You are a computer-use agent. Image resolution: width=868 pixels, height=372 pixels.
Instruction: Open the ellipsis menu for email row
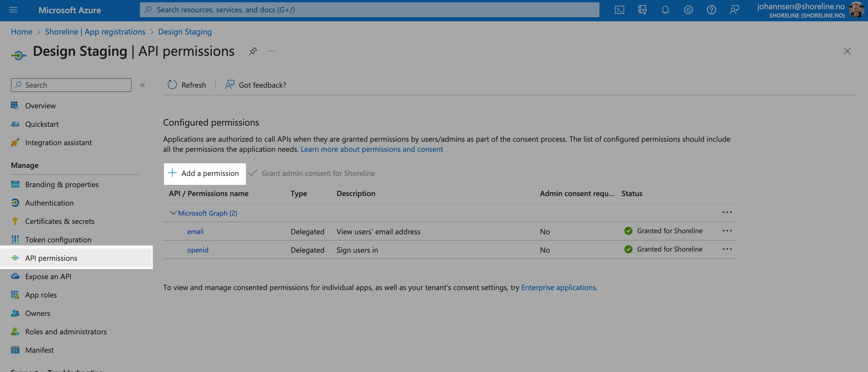pos(727,231)
